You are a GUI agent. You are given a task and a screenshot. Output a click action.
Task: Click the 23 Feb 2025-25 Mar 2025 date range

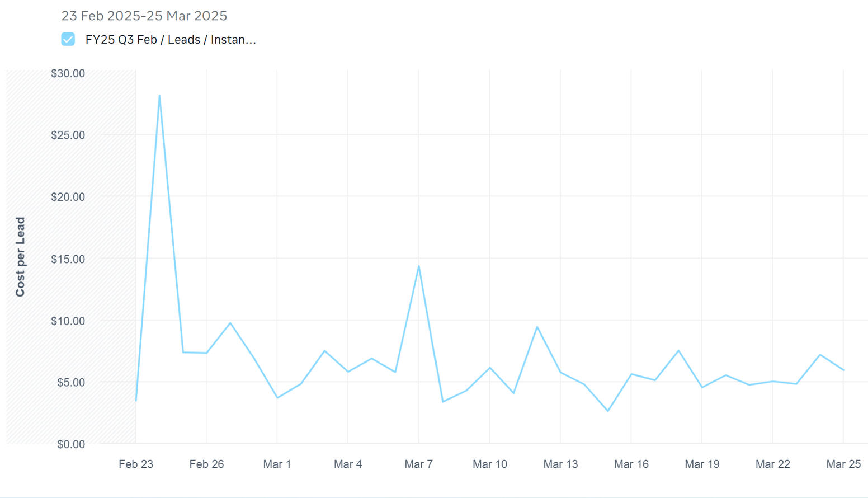[x=144, y=16]
